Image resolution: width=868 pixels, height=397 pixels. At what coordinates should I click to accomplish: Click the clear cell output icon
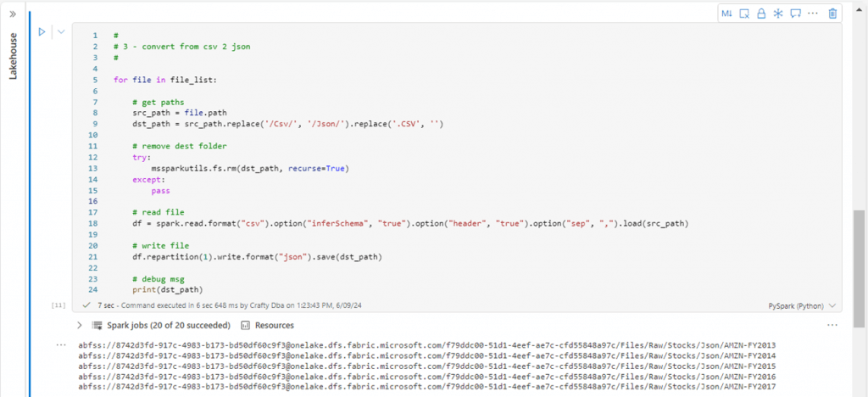coord(744,14)
